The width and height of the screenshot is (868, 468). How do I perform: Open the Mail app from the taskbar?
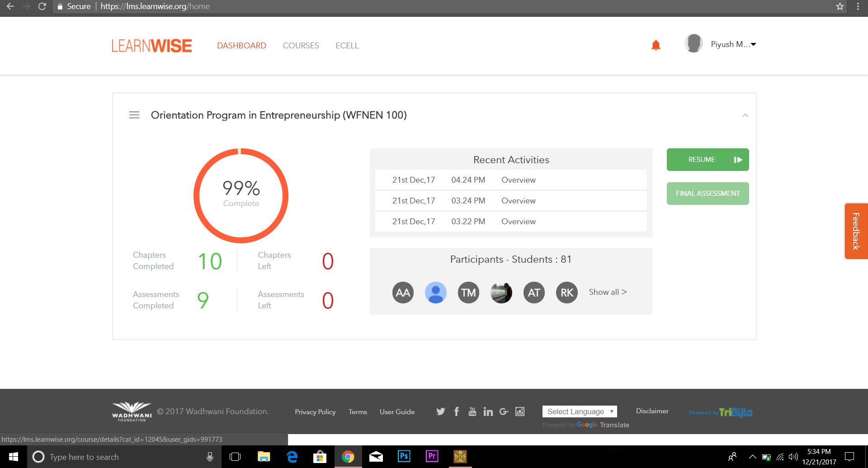point(376,457)
